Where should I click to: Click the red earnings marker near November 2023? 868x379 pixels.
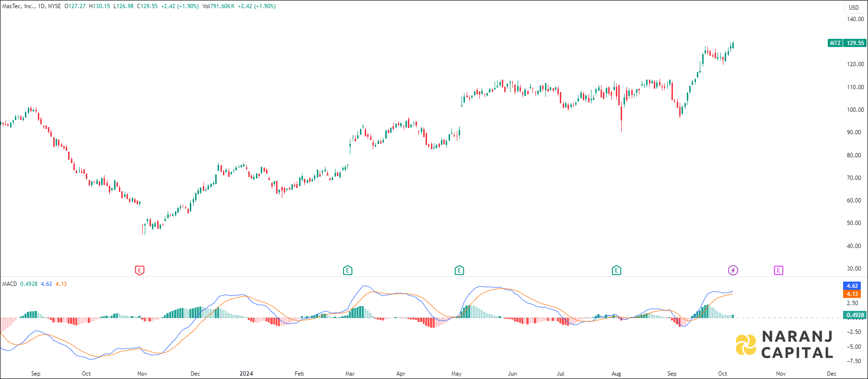(x=139, y=271)
